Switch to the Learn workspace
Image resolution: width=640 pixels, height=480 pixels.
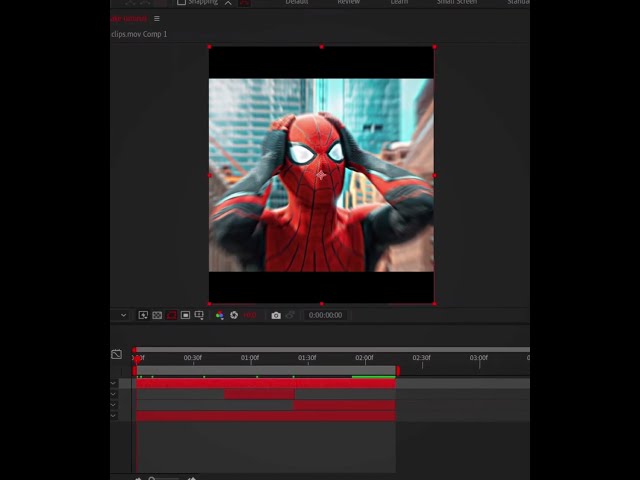tap(399, 2)
